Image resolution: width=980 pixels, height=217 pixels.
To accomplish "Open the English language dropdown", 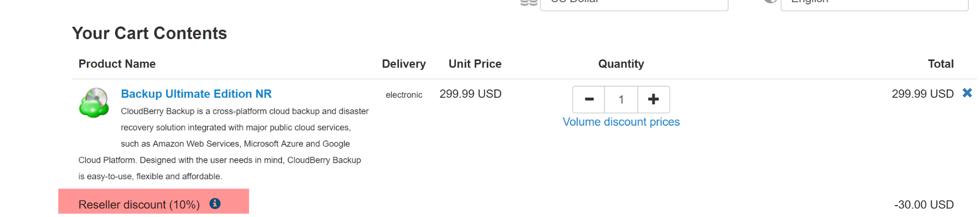I will [x=874, y=3].
